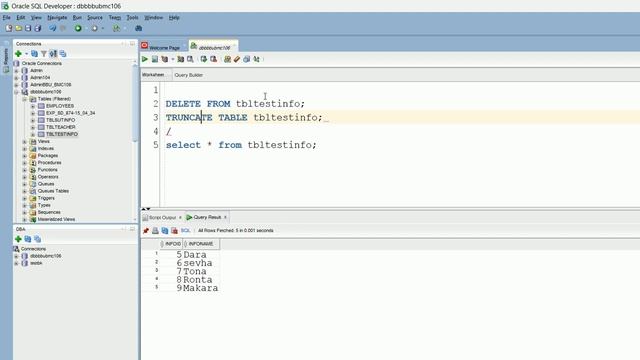Screen dimensions: 640x360
Task: Expand the Admin connection node
Action: 16,71
